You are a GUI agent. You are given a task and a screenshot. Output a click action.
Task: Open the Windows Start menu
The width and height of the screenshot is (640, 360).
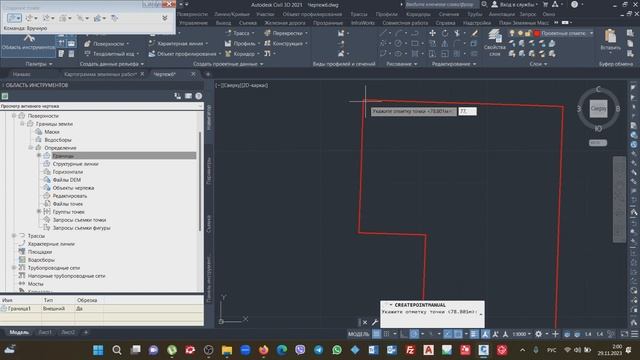tap(98, 350)
